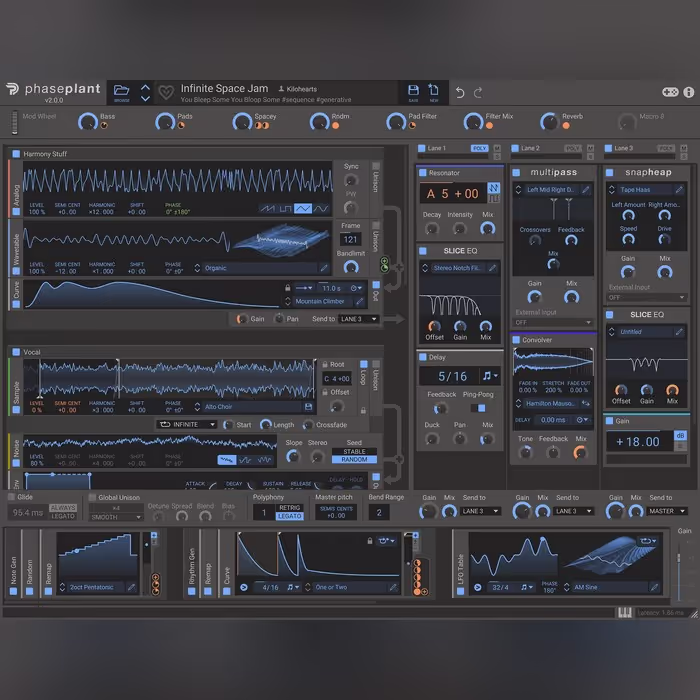Open the preset Browse folder icon
700x700 pixels.
(121, 92)
